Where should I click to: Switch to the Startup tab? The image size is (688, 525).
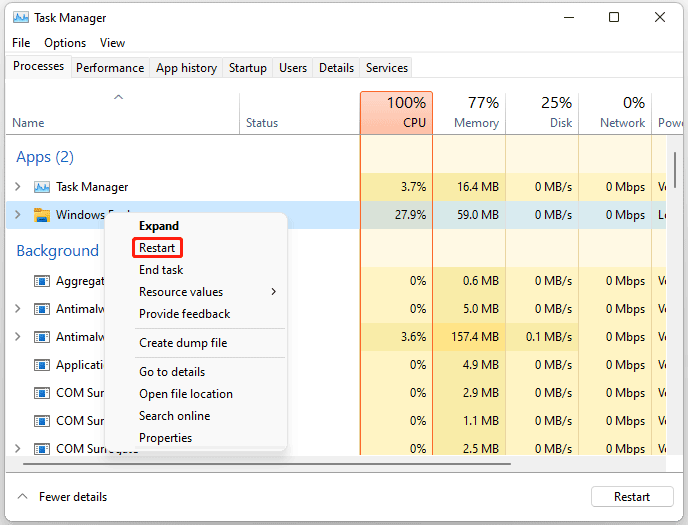click(x=247, y=68)
